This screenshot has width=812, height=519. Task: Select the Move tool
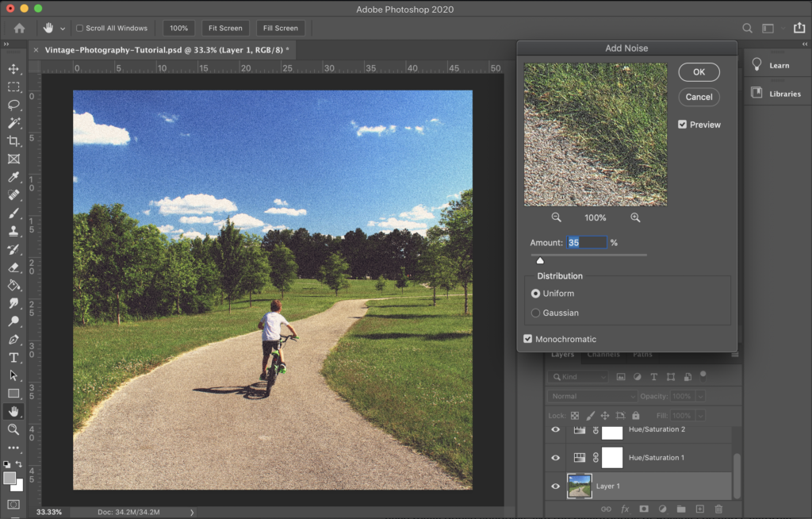[13, 69]
